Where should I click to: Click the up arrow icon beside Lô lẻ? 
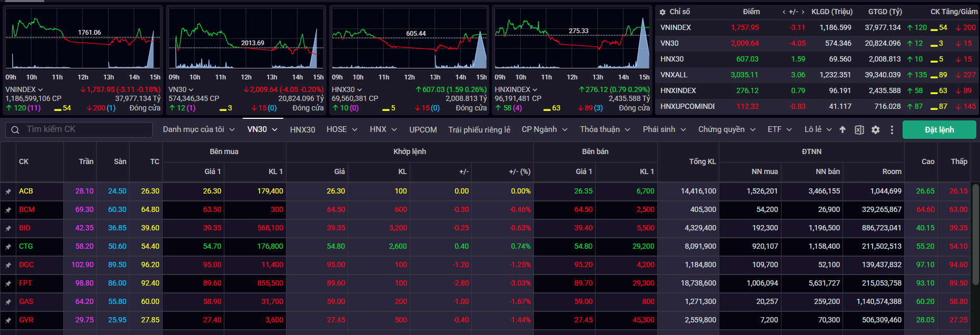coord(843,130)
